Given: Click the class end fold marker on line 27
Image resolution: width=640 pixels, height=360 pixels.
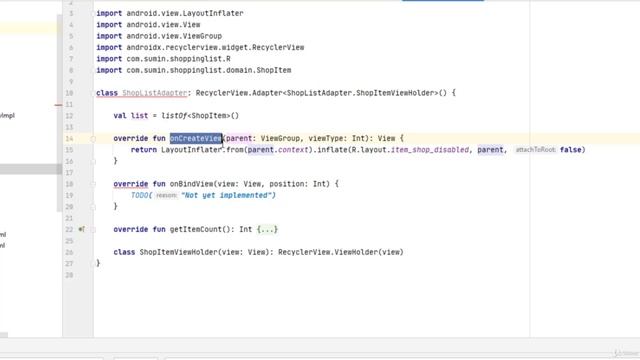Looking at the screenshot, I should (x=93, y=264).
